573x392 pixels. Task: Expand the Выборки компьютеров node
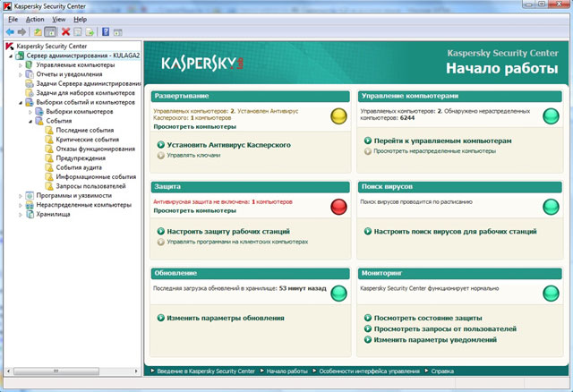point(30,112)
